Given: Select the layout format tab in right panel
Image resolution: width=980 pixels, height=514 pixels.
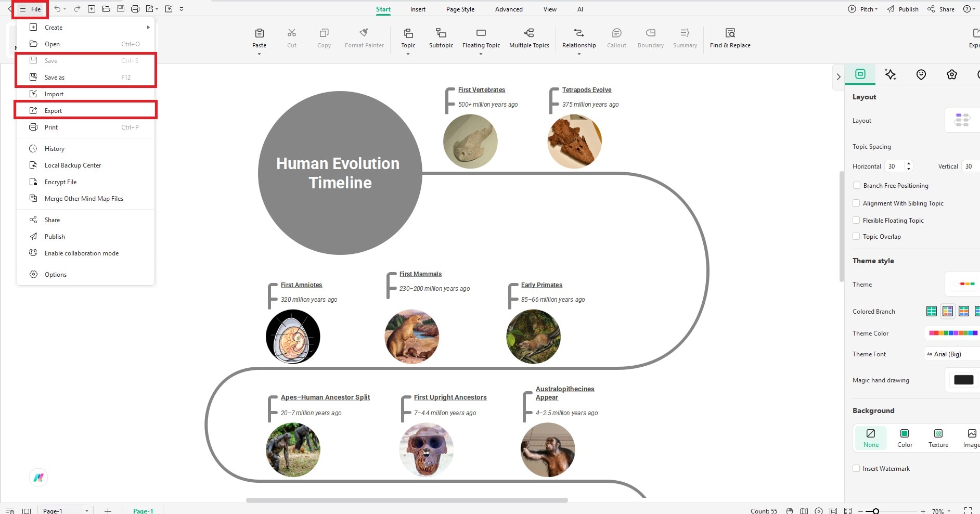Looking at the screenshot, I should (860, 74).
